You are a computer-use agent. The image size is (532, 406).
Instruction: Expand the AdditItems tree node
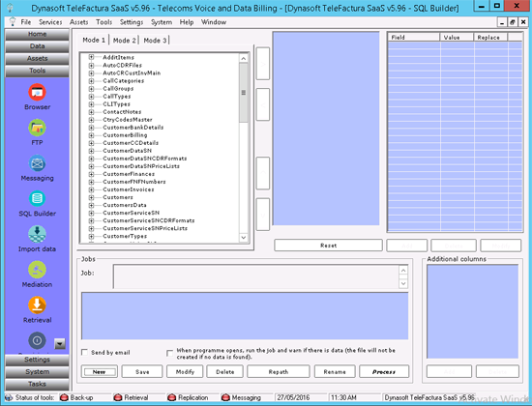point(91,57)
